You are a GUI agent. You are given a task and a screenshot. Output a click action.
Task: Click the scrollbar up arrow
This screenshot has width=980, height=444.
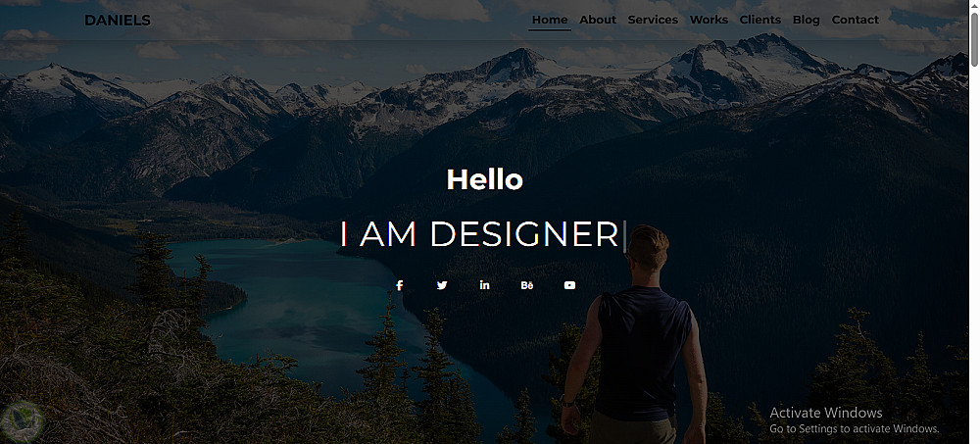(x=974, y=5)
